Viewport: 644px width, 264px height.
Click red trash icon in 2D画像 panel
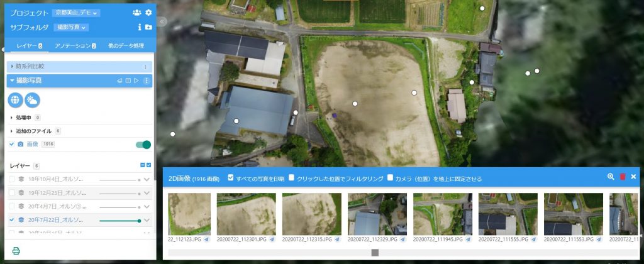click(623, 177)
